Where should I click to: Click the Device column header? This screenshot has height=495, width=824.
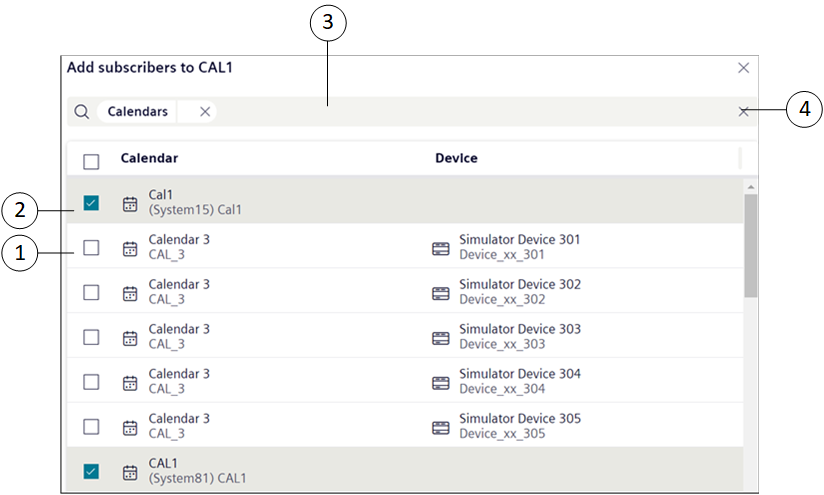click(x=456, y=158)
